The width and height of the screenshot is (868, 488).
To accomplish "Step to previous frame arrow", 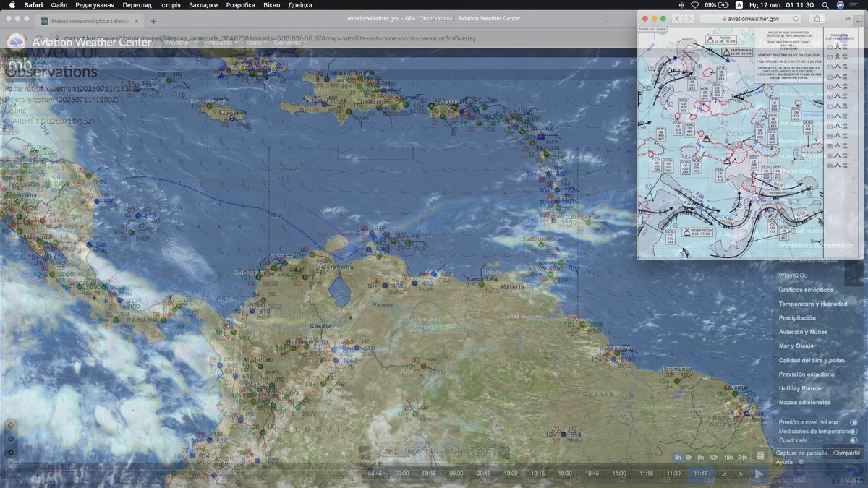I will tap(724, 474).
